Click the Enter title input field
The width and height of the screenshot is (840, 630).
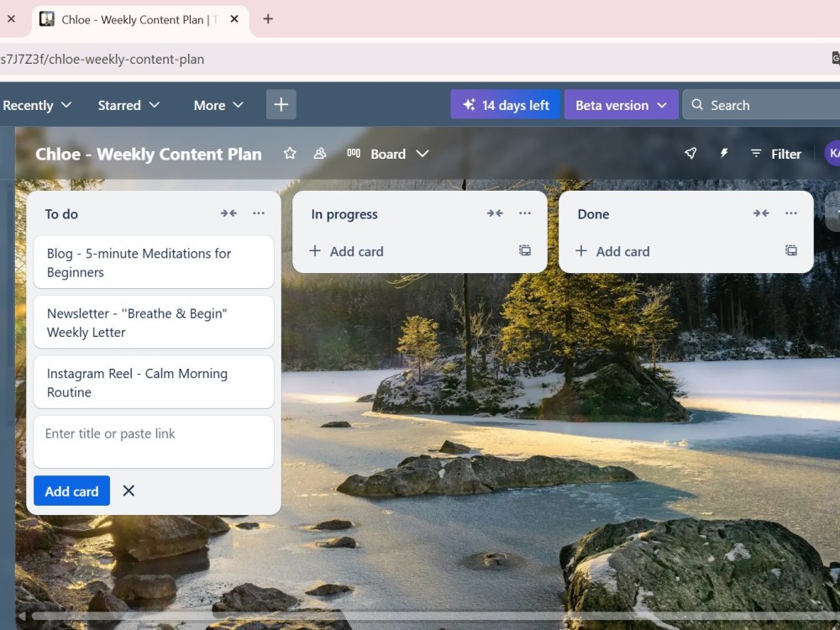154,442
